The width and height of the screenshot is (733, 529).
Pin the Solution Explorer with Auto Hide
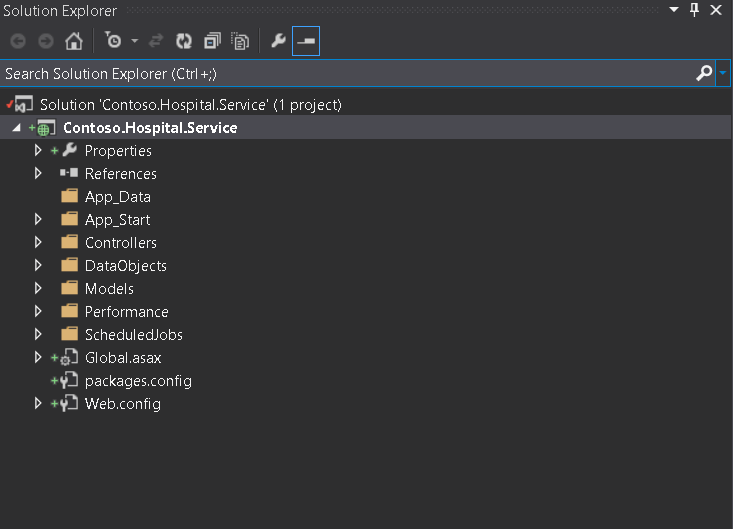pyautogui.click(x=695, y=9)
